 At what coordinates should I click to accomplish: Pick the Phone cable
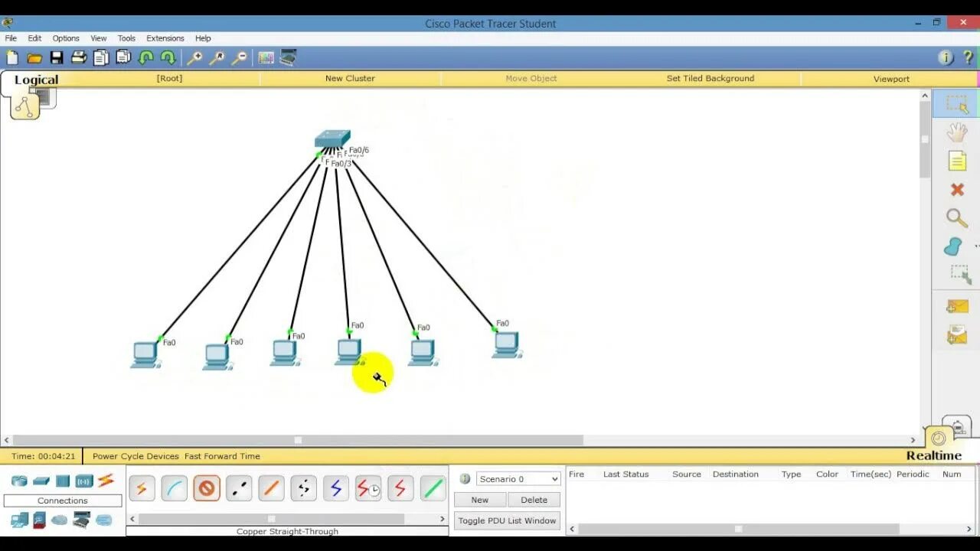click(304, 488)
